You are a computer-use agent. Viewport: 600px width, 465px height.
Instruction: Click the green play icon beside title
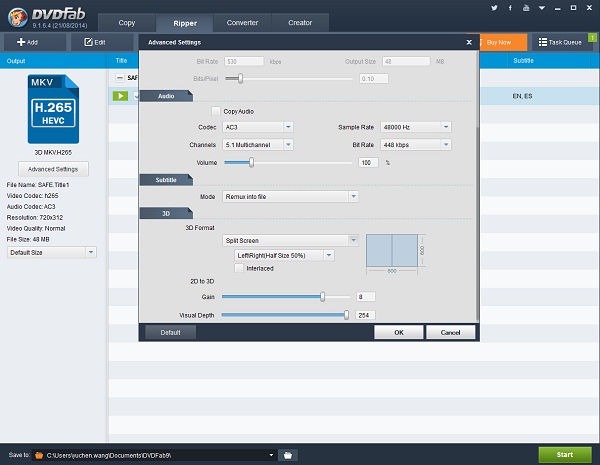[119, 96]
